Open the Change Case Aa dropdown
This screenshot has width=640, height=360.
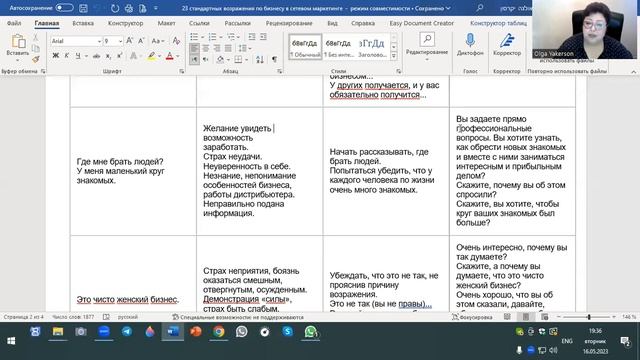[x=158, y=41]
